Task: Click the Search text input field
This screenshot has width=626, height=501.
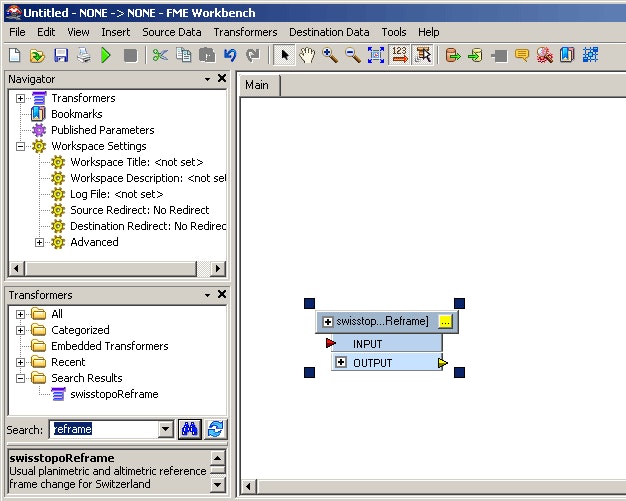Action: [x=103, y=429]
